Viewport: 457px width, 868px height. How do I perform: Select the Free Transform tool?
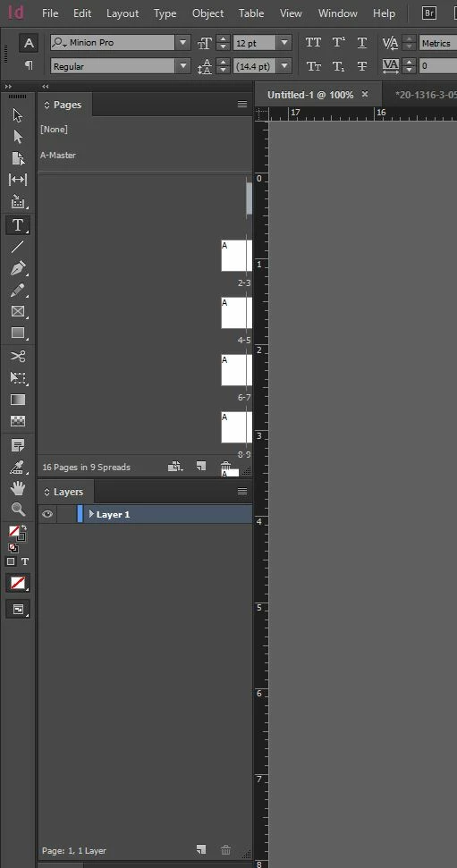click(18, 377)
